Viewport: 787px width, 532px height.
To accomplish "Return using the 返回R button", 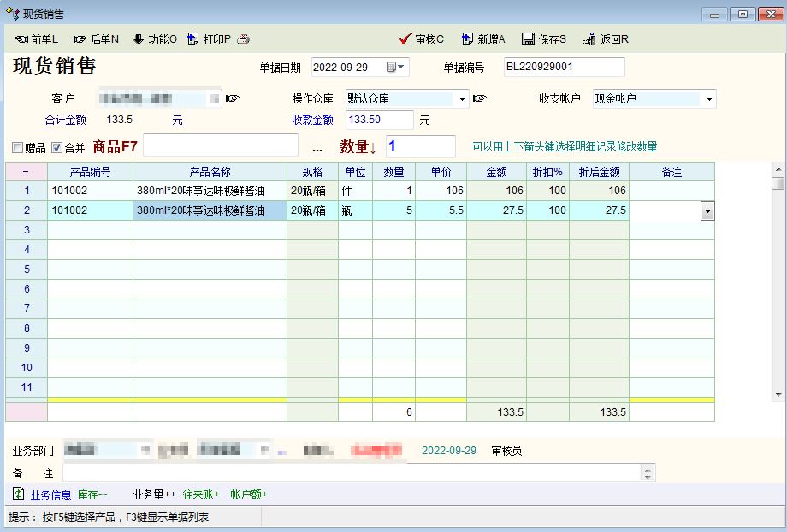I will (606, 39).
